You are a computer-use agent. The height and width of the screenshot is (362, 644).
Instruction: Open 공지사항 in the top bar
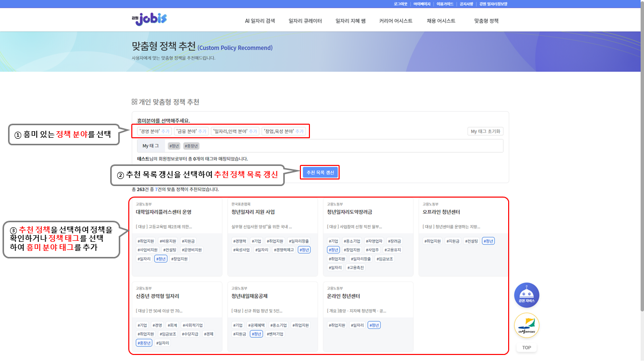[x=466, y=4]
